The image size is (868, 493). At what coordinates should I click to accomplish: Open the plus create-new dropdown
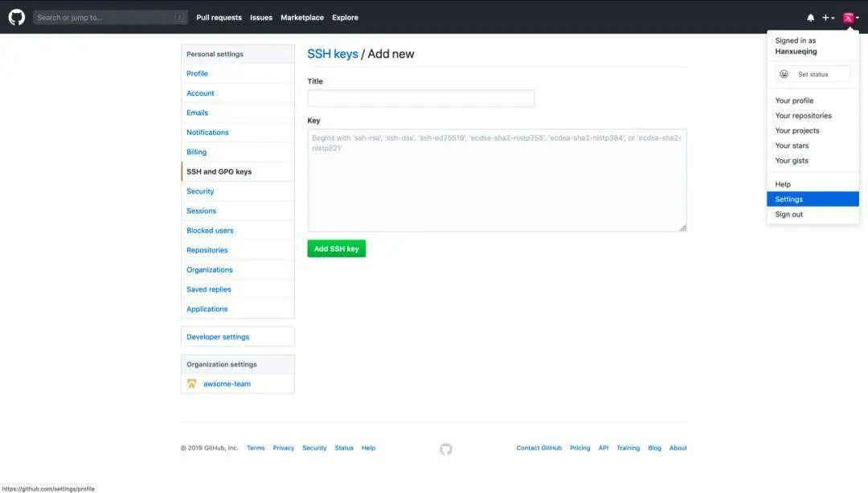click(828, 18)
